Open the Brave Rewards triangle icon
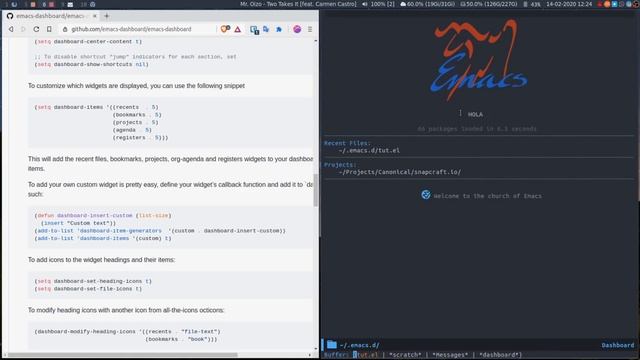 pyautogui.click(x=238, y=29)
